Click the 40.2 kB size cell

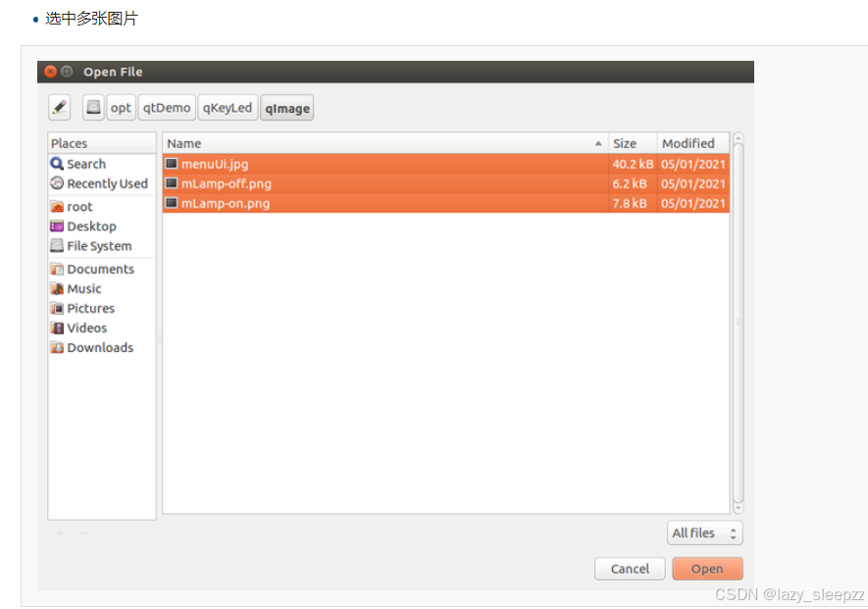633,164
